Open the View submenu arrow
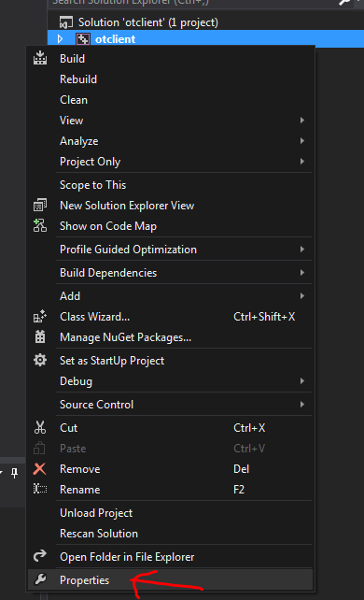 (x=302, y=121)
